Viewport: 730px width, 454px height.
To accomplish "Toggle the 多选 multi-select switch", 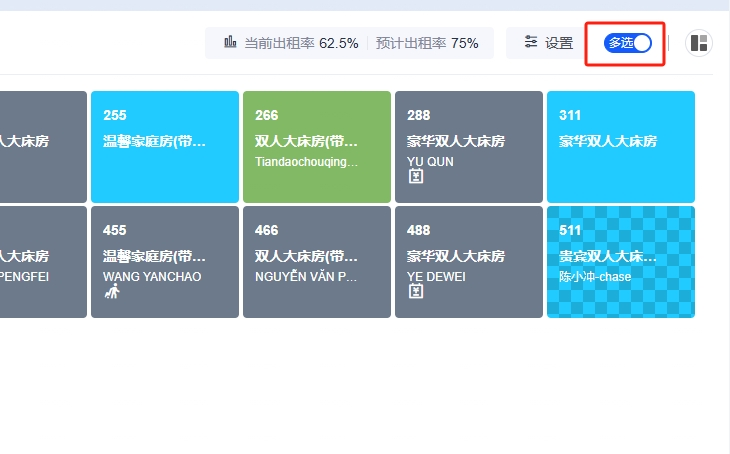I will pos(627,43).
